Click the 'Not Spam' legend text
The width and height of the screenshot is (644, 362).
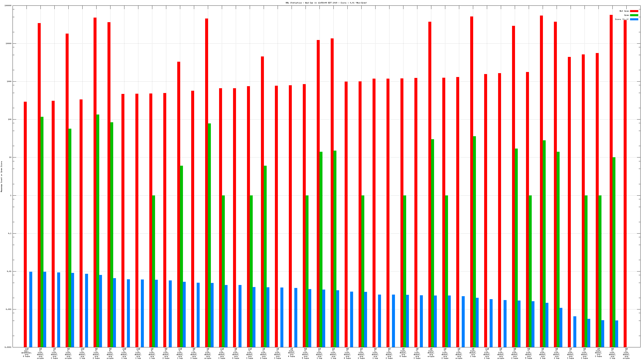[624, 11]
